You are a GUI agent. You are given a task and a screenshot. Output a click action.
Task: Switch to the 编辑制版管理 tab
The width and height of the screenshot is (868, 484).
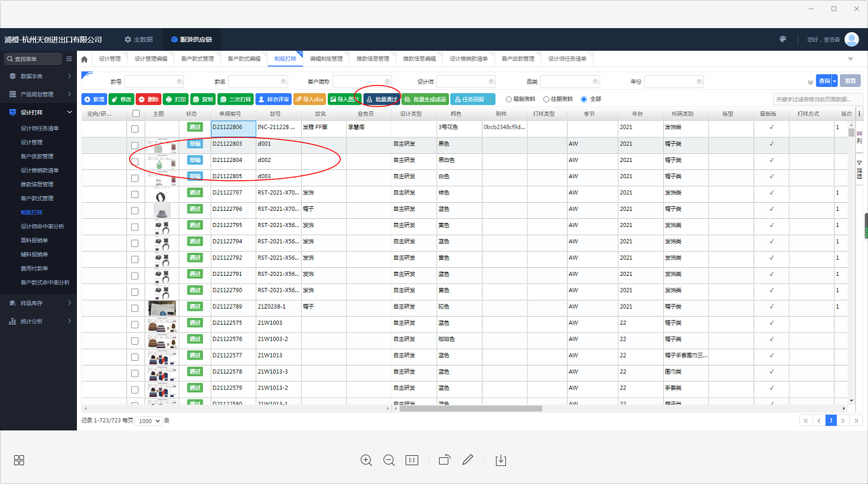click(x=327, y=59)
